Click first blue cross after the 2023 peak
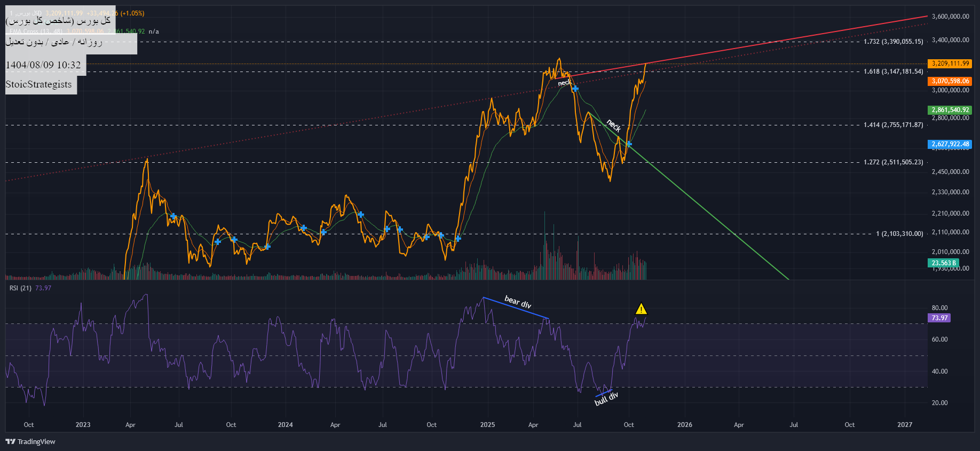Viewport: 980px width, 451px height. (x=173, y=216)
